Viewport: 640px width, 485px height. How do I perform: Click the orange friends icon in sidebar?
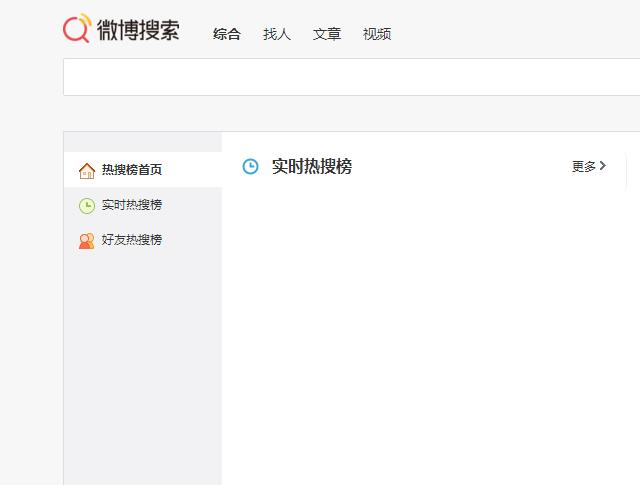coord(87,240)
